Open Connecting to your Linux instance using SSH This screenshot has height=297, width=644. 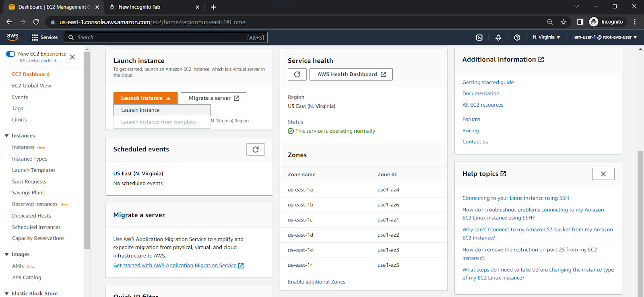tap(516, 198)
